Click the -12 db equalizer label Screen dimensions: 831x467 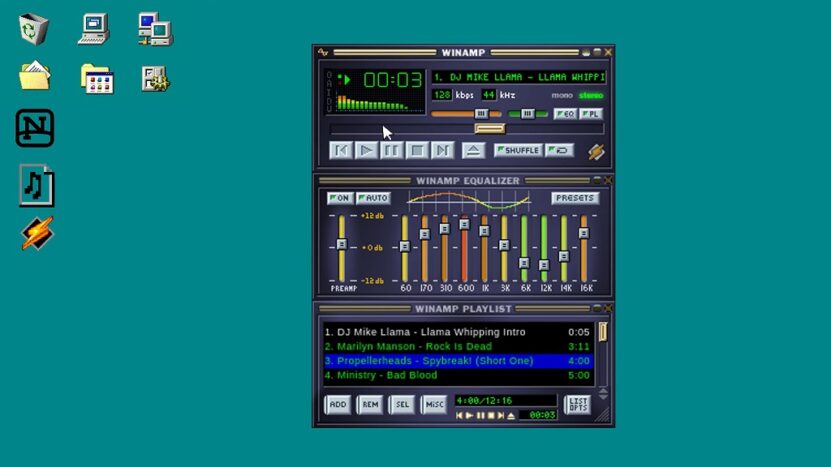(x=372, y=280)
